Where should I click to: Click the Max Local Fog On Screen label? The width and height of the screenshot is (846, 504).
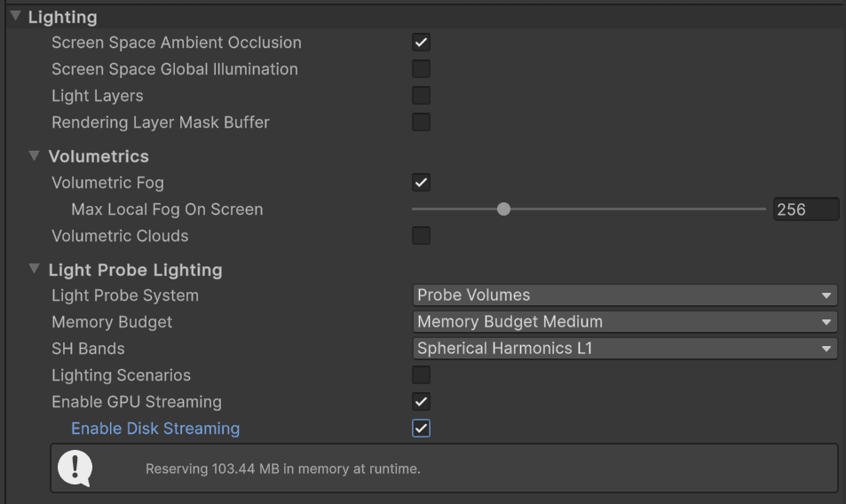coord(167,209)
